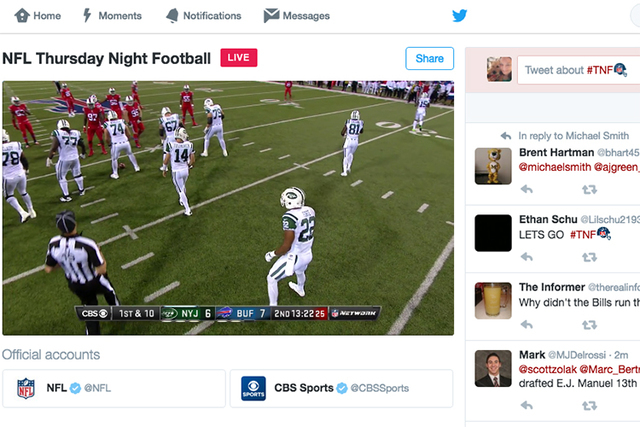Click the Twitter bird logo
This screenshot has height=427, width=640.
459,16
